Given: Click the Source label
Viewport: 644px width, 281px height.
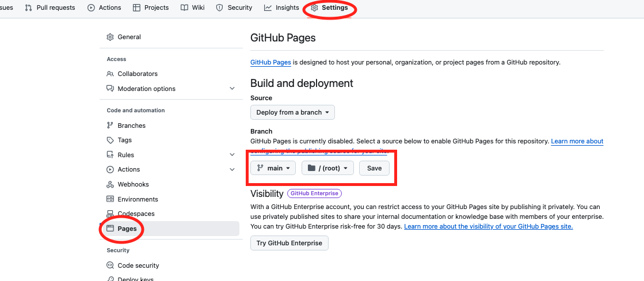Looking at the screenshot, I should (261, 98).
